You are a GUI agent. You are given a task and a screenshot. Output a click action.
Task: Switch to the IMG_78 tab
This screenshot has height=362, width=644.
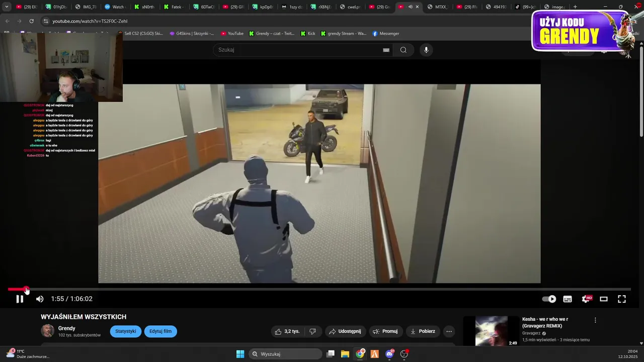[86, 7]
